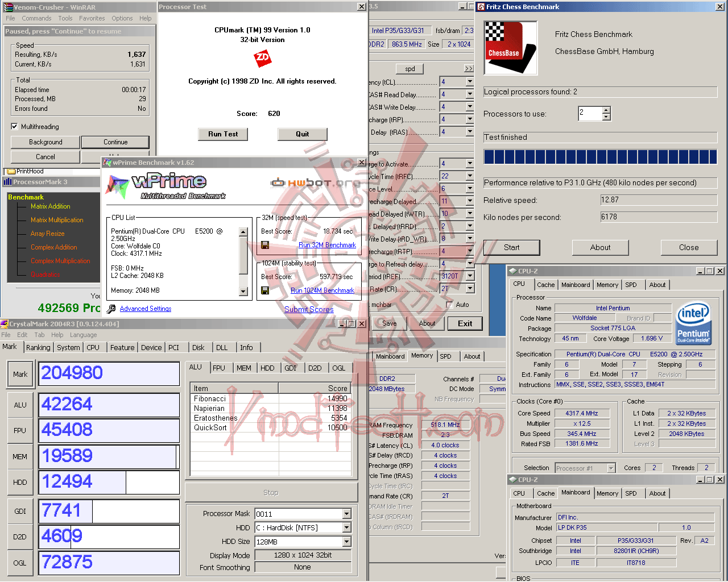Decrease Processors to use with the down arrow
728x582 pixels.
pyautogui.click(x=606, y=117)
